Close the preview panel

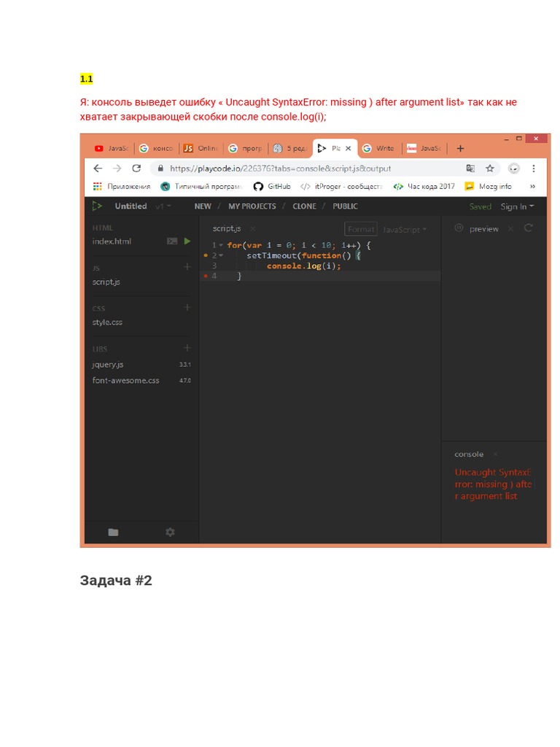click(x=510, y=229)
